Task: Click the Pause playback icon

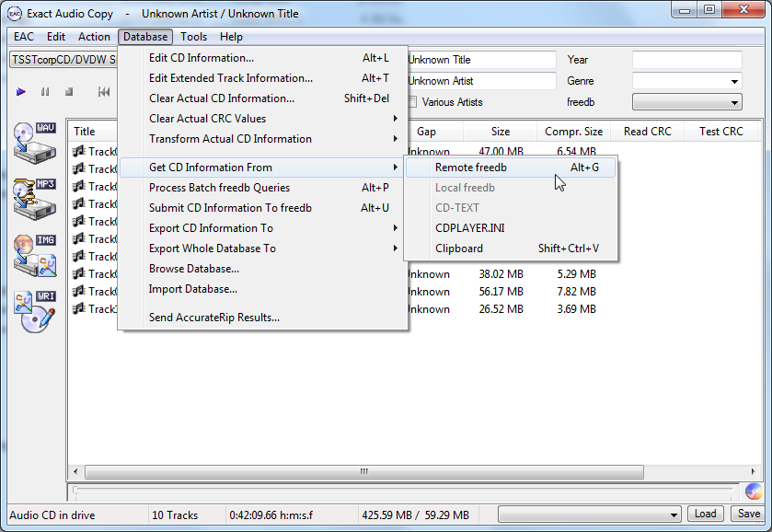Action: [45, 92]
